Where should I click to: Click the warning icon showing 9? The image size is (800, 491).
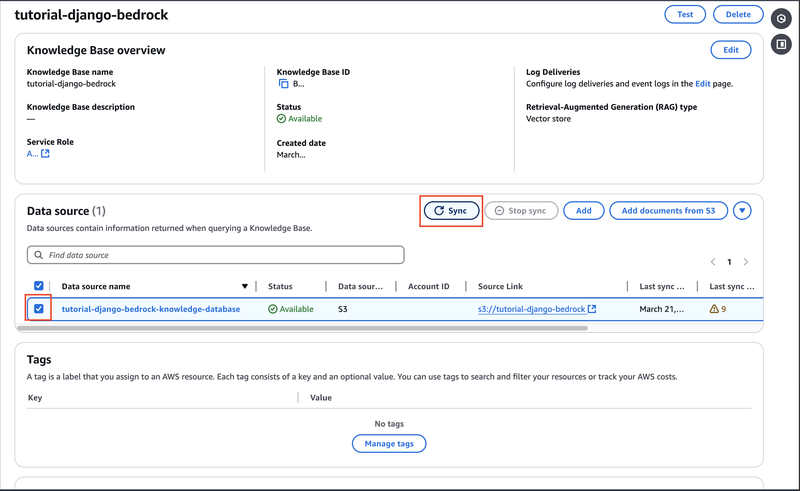click(714, 309)
